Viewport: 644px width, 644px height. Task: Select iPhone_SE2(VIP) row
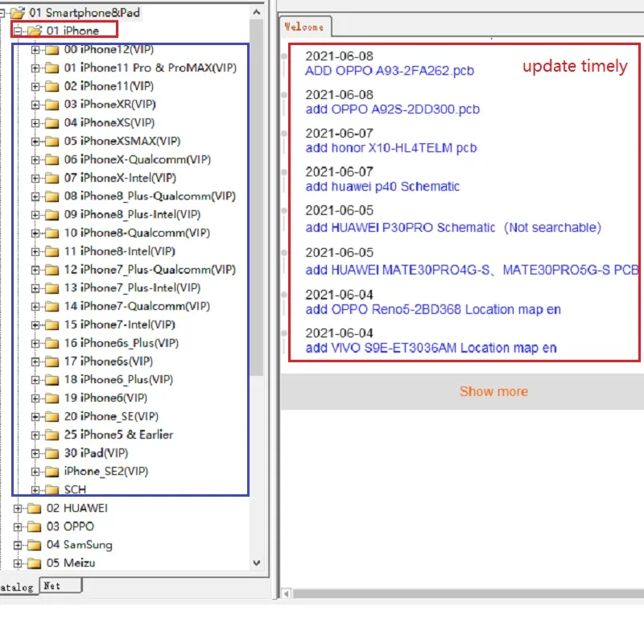[106, 472]
